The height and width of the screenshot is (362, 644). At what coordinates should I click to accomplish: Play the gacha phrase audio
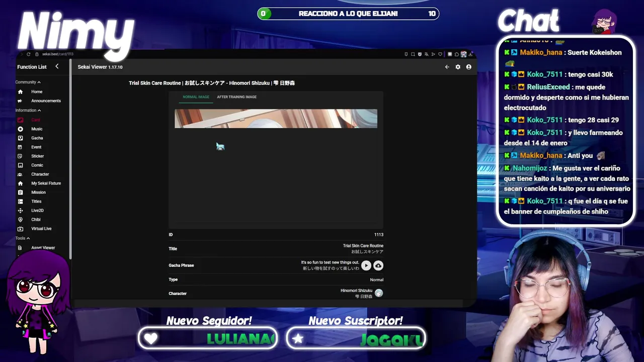coord(366,265)
